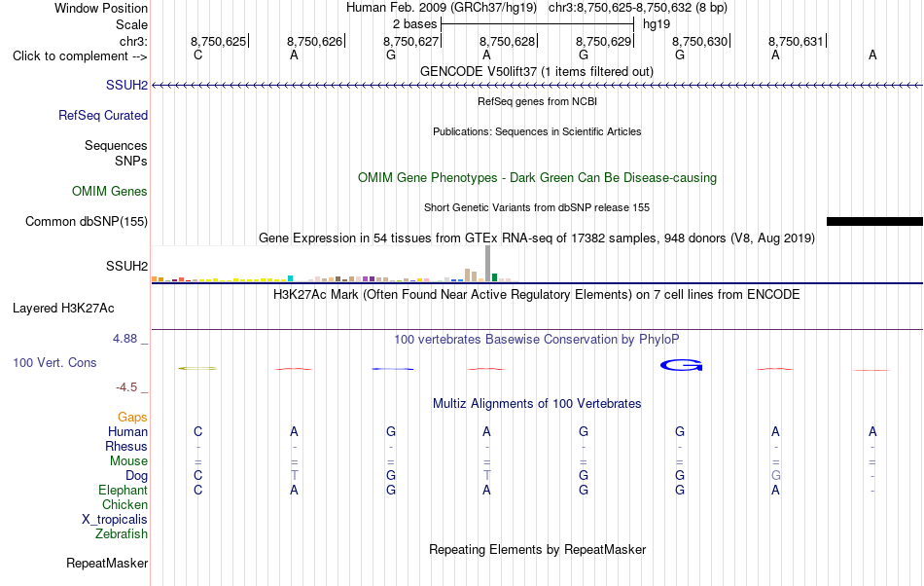Click the faded G in the Dog row
924x586 pixels.
(x=775, y=475)
